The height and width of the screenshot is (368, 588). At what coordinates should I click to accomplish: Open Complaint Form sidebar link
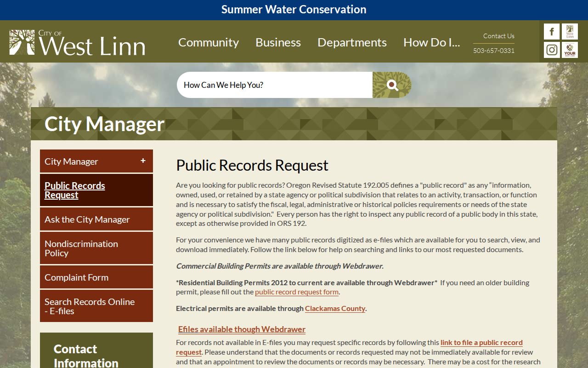coord(96,277)
